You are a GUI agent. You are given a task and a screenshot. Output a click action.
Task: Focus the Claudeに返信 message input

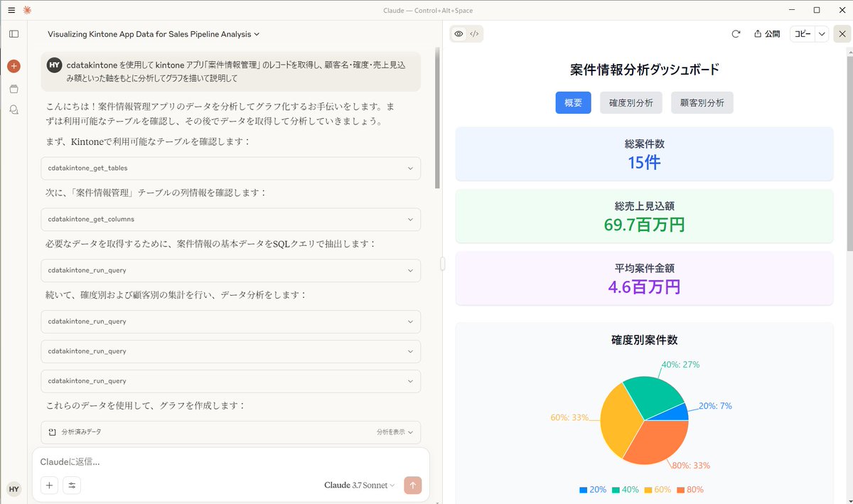[x=230, y=461]
